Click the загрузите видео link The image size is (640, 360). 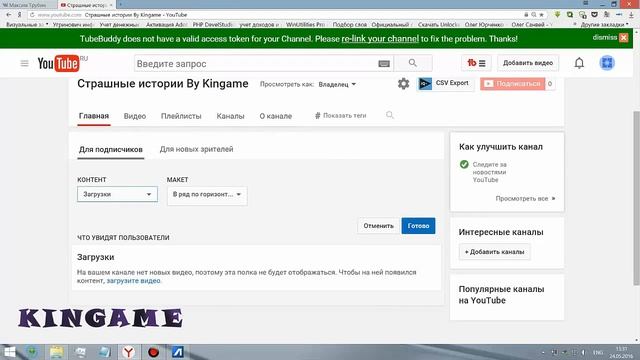(133, 281)
